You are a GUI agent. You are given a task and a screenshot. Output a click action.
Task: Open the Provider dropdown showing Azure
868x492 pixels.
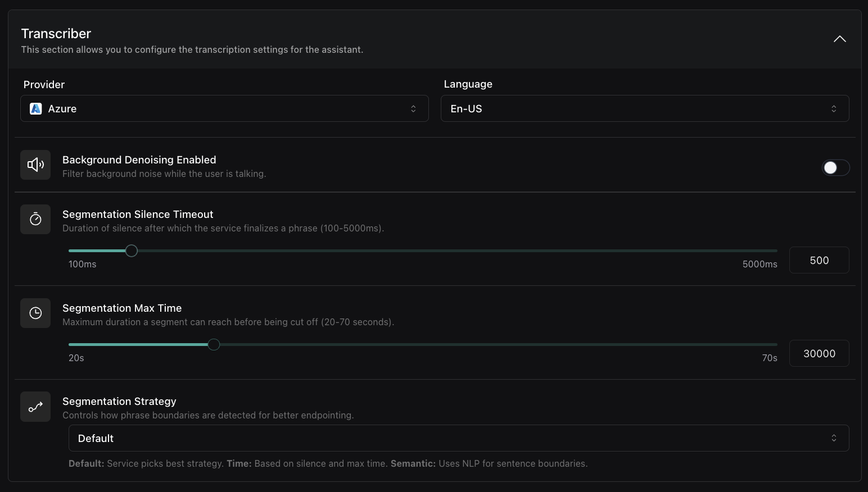[x=224, y=108]
